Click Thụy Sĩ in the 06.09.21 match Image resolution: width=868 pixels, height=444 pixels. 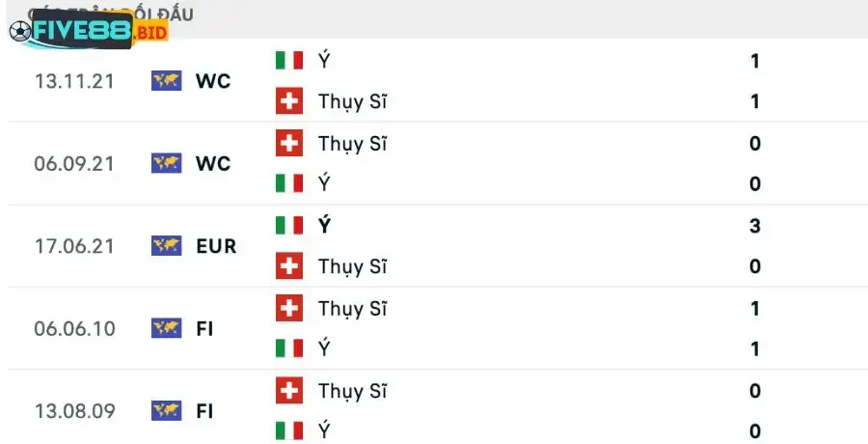353,144
